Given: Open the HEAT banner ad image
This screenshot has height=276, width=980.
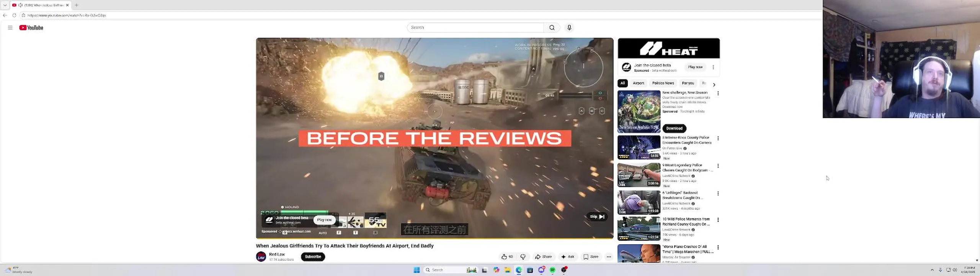Looking at the screenshot, I should (x=668, y=48).
